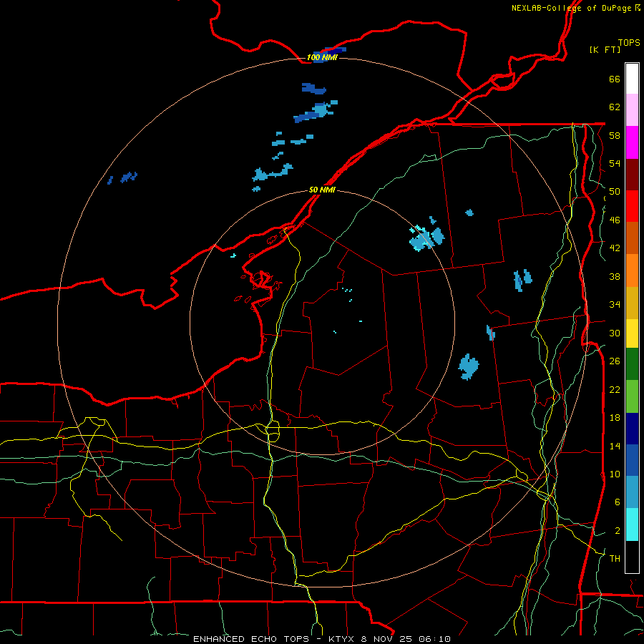Click the NEXLAB-College of DuPage credit text
This screenshot has height=644, width=644.
click(575, 8)
